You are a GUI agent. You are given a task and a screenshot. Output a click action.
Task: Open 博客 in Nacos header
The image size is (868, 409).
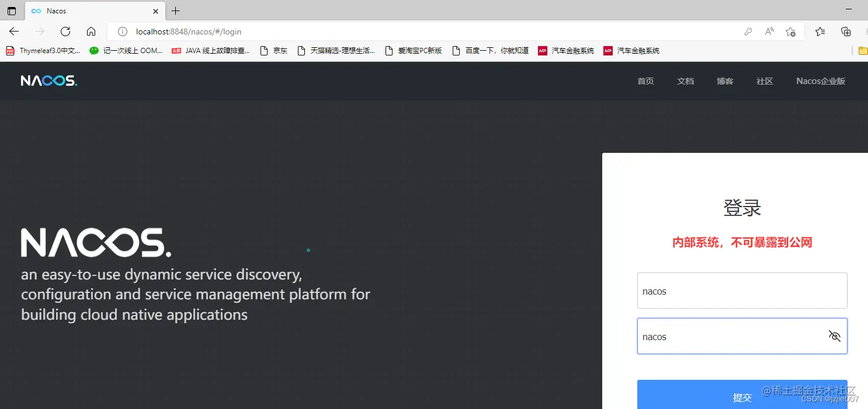725,81
